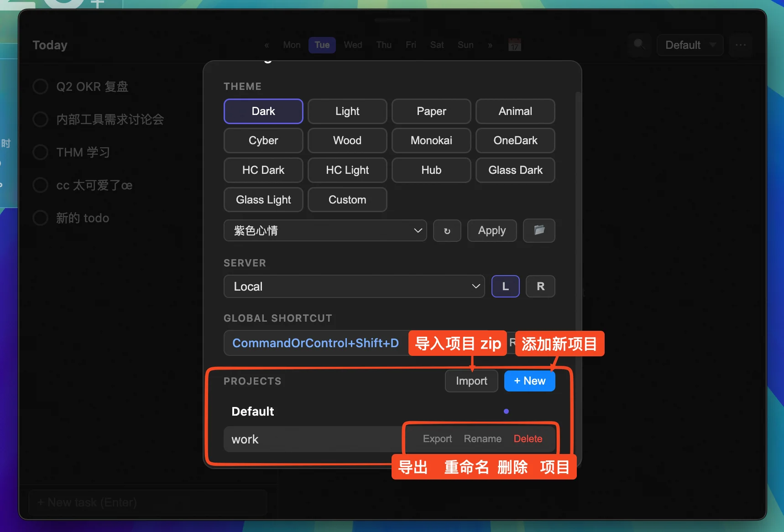Pick the Animal theme
Image resolution: width=784 pixels, height=532 pixels.
point(515,111)
